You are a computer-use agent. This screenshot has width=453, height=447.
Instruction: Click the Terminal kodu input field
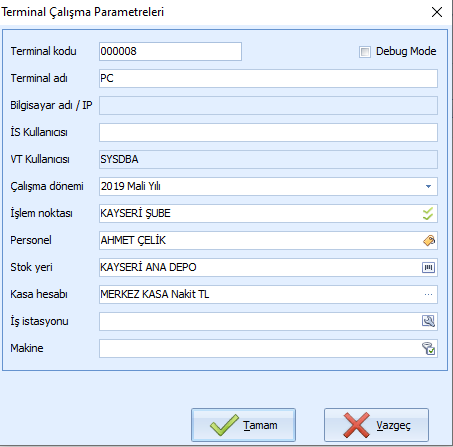(x=170, y=51)
